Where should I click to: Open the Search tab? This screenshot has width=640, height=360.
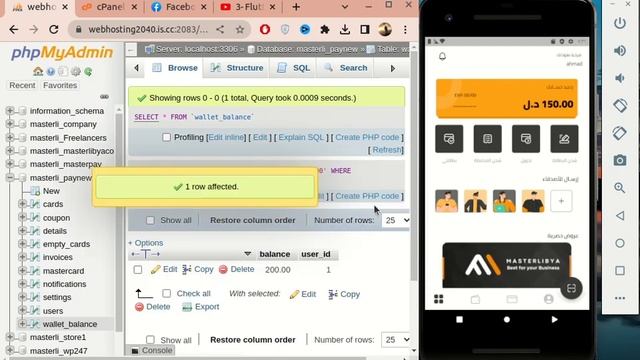[345, 68]
